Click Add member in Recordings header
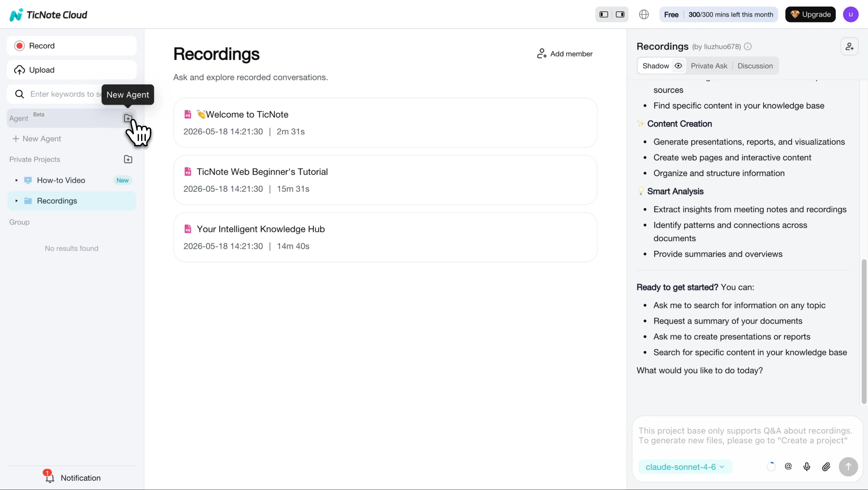 (x=565, y=54)
